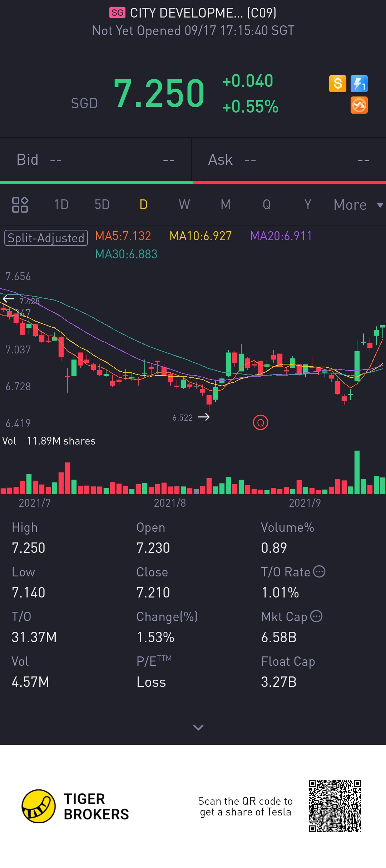Collapse stock details with bottom chevron

pos(198,727)
